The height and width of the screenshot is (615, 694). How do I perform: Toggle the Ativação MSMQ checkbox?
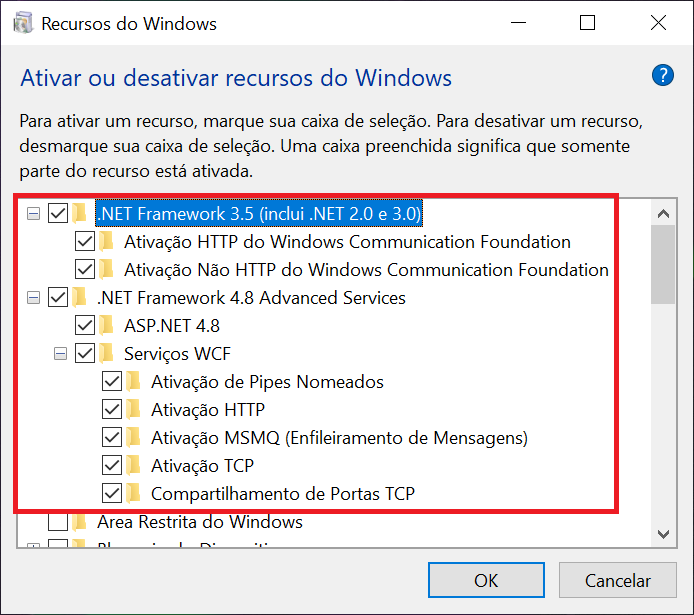coord(112,437)
